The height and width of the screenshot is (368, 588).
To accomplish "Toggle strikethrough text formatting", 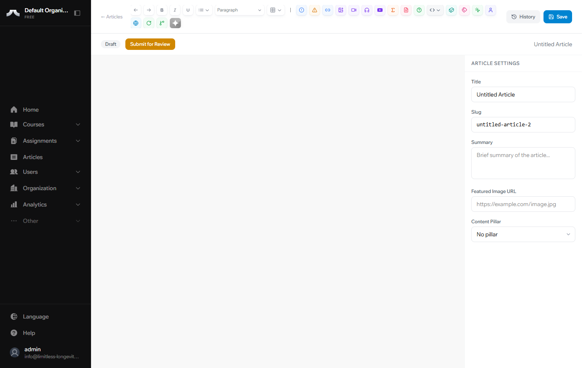I will 188,10.
